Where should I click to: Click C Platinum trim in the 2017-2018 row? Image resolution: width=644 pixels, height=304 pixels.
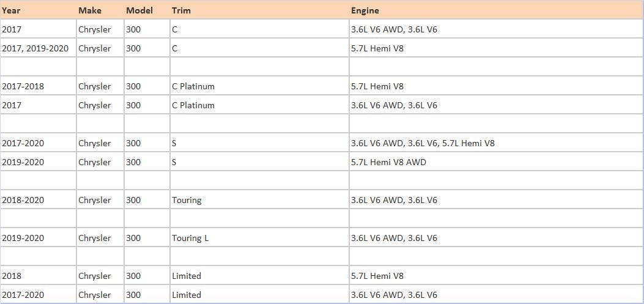tap(193, 86)
